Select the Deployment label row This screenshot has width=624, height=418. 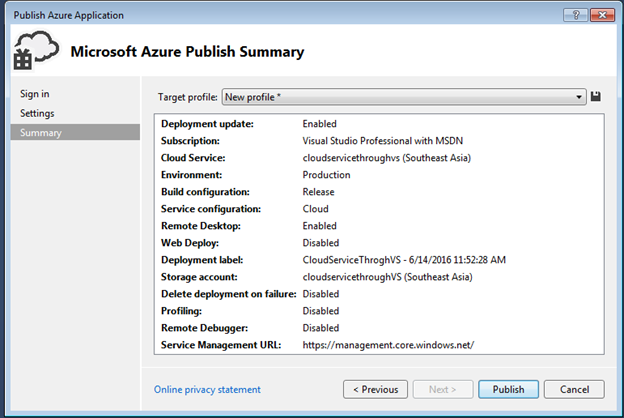380,260
